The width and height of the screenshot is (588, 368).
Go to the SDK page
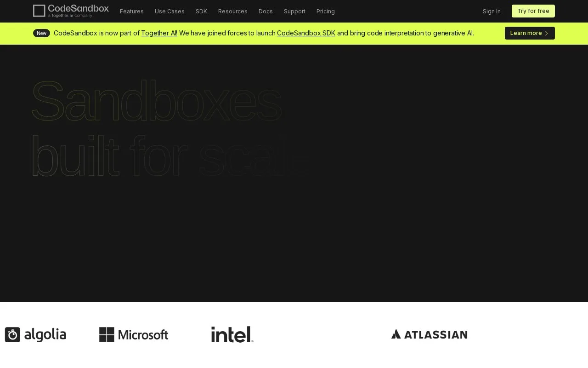pyautogui.click(x=201, y=11)
